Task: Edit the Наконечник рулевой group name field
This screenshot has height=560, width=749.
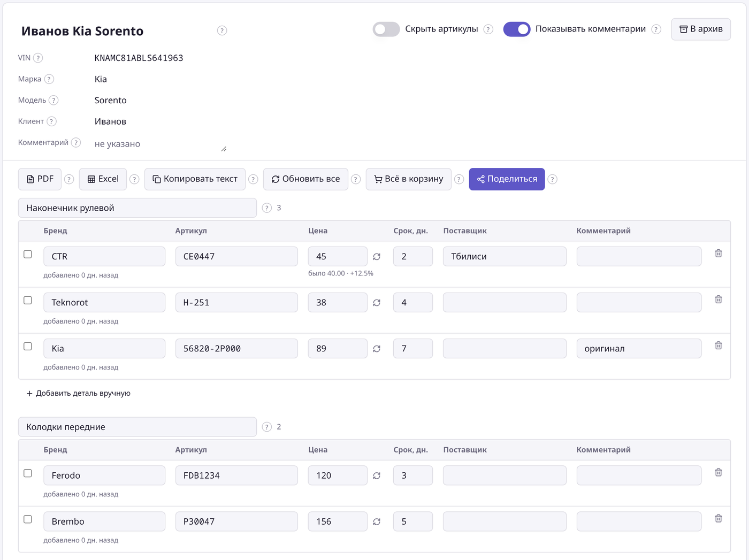Action: click(137, 208)
